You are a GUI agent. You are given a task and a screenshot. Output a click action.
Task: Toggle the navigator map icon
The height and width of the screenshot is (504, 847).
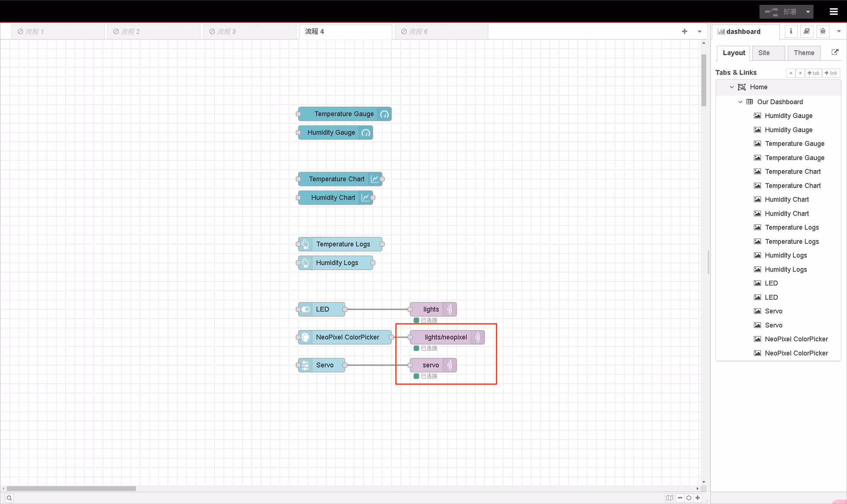pyautogui.click(x=669, y=498)
